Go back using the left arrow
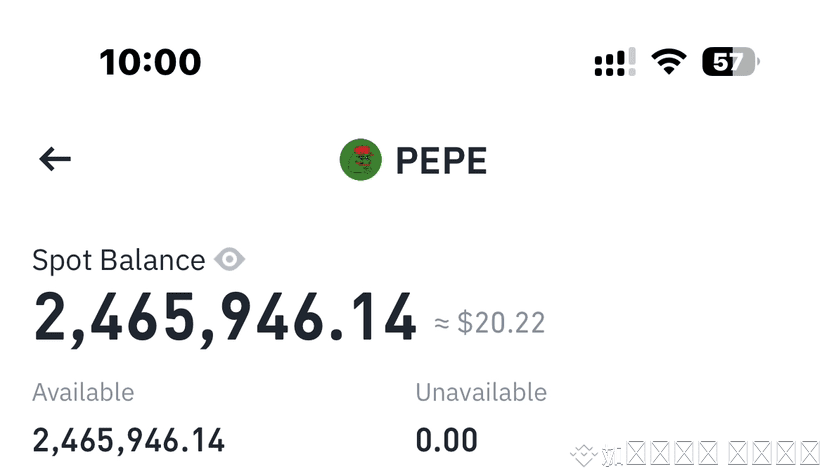The image size is (829, 476). click(x=55, y=159)
